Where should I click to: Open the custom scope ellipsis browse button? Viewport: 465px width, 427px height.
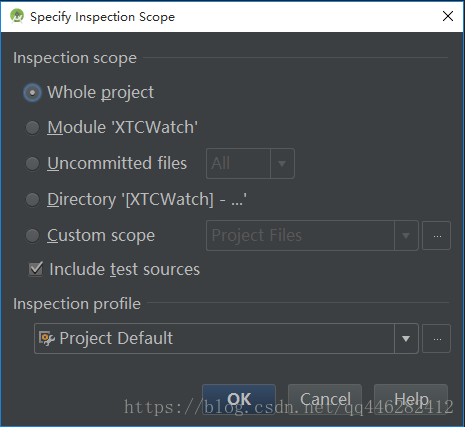pyautogui.click(x=437, y=236)
